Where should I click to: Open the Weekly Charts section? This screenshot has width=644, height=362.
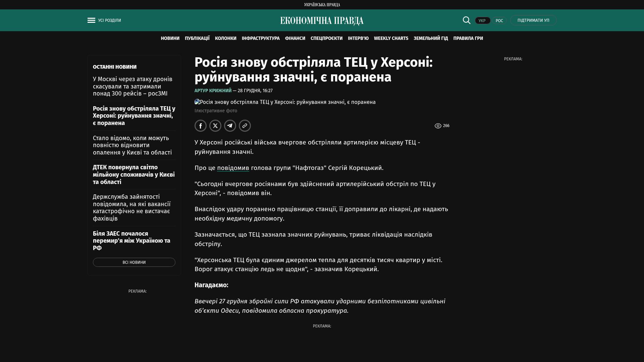pos(391,39)
